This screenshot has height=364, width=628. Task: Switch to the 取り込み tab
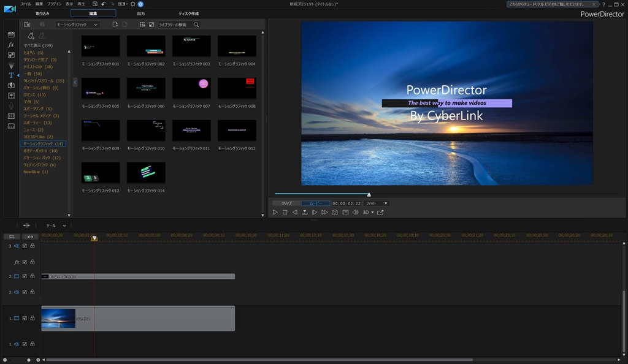[42, 13]
